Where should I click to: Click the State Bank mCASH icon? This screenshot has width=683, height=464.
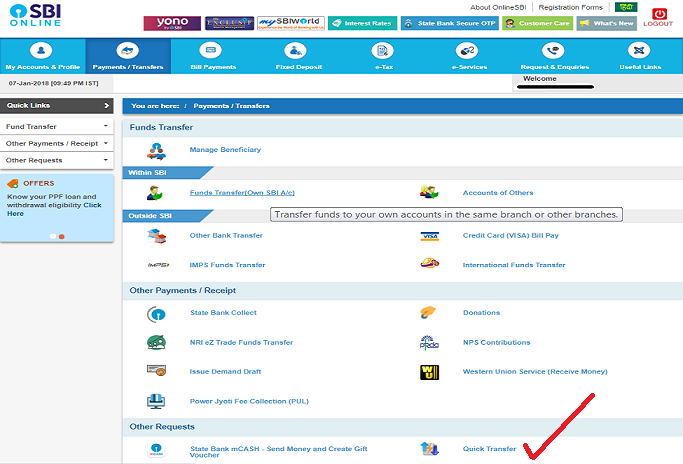point(156,450)
